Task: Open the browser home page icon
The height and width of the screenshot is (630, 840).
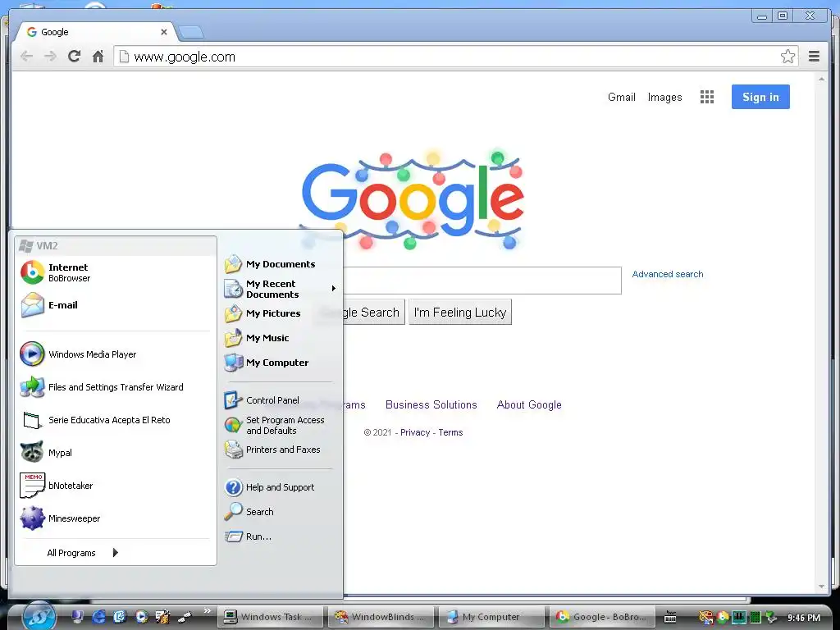Action: tap(98, 57)
